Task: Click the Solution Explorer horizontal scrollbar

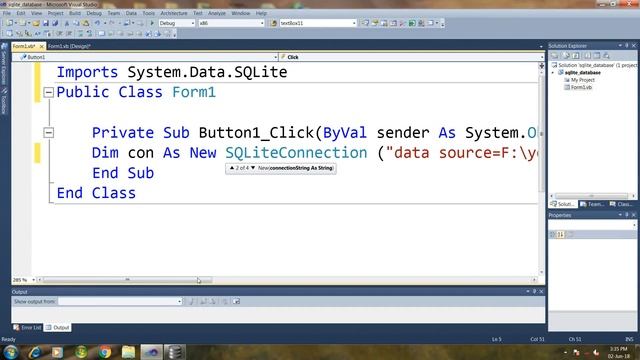Action: pos(591,196)
